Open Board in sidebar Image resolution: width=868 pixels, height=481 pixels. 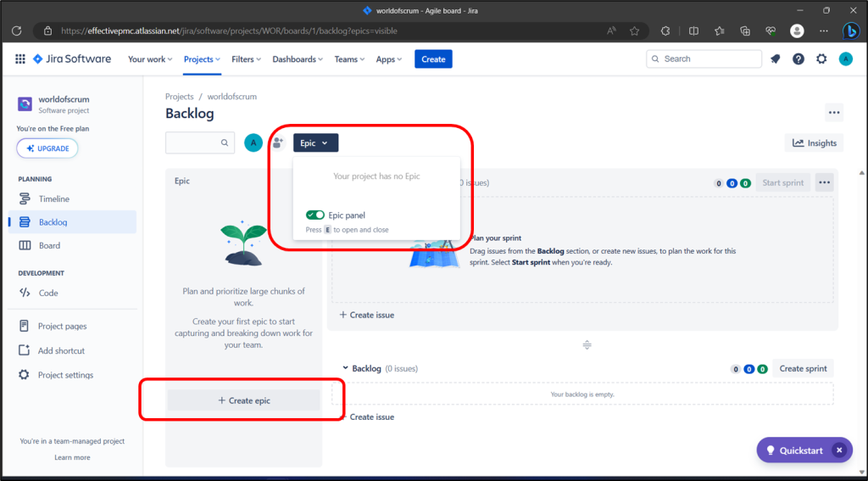[x=72, y=245]
